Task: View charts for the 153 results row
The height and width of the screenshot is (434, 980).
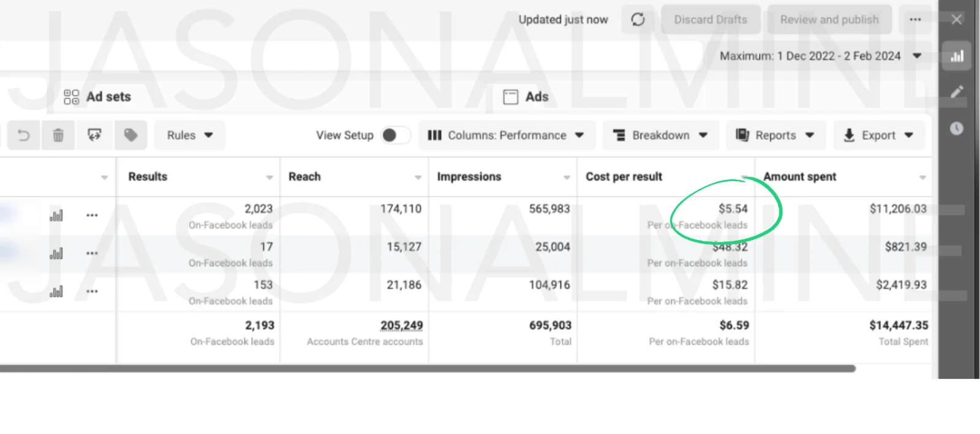Action: [56, 291]
